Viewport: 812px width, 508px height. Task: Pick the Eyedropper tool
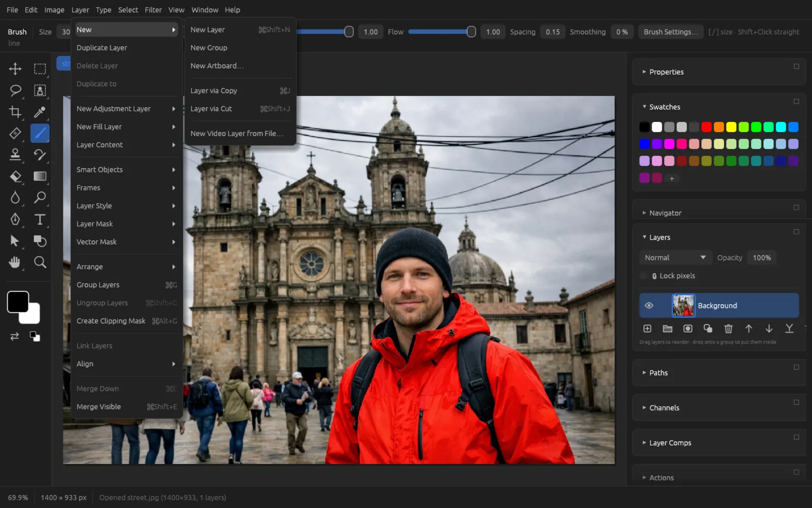point(40,112)
